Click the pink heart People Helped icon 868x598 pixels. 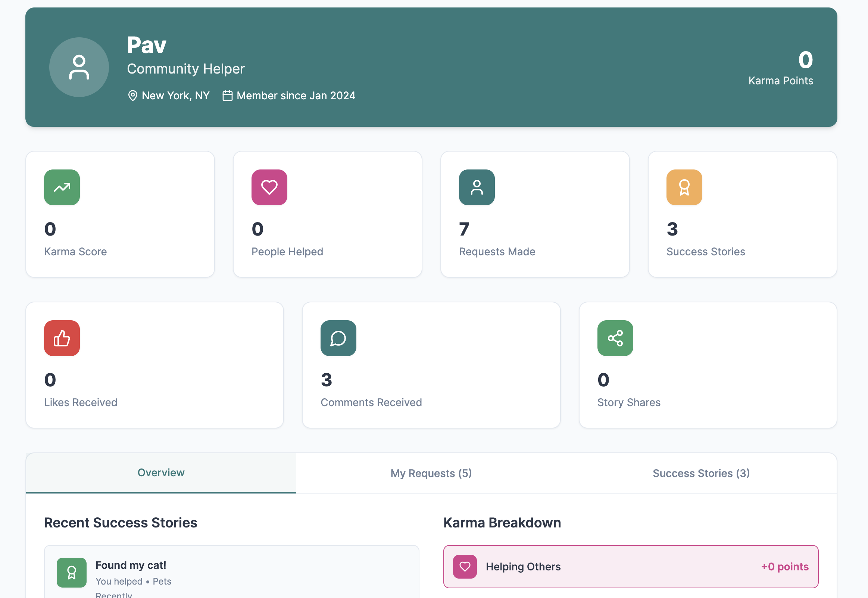coord(269,187)
